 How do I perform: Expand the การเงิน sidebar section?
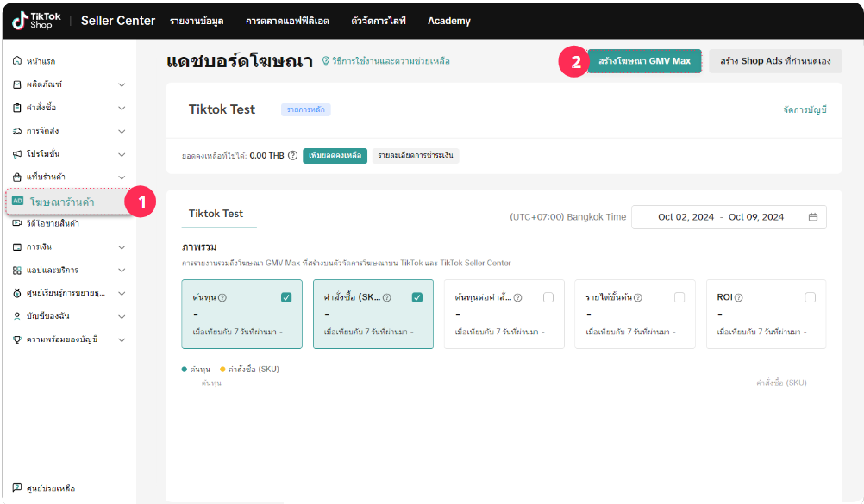pyautogui.click(x=122, y=247)
